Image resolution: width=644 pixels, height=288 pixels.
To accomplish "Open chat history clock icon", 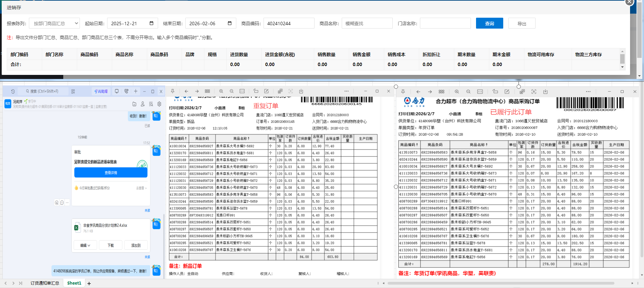I will pos(13,91).
